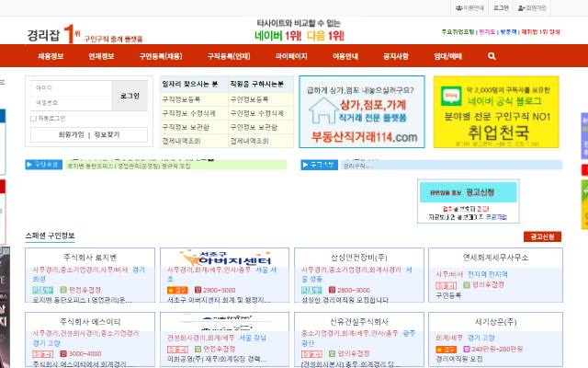
Task: Focus the 아이디 input field
Action: [x=72, y=88]
